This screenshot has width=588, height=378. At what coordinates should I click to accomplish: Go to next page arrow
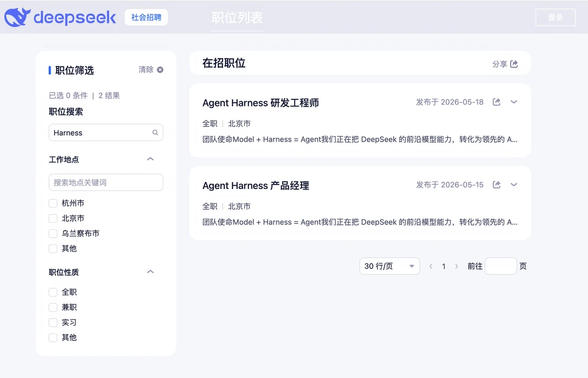456,266
